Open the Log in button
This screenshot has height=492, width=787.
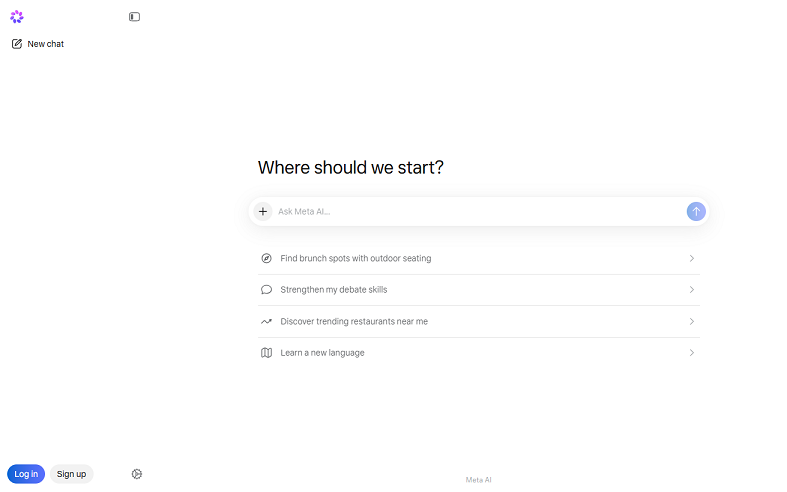26,474
